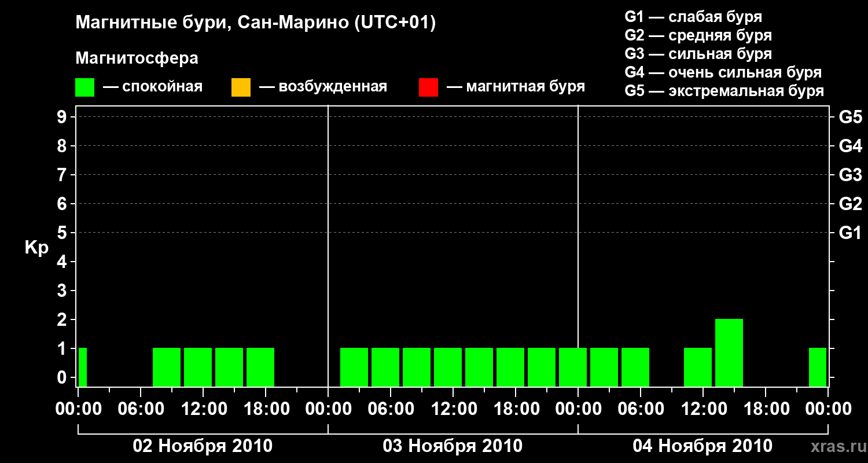Click the 'спокойная' legend text
Viewport: 868px width, 463px height.
point(163,87)
